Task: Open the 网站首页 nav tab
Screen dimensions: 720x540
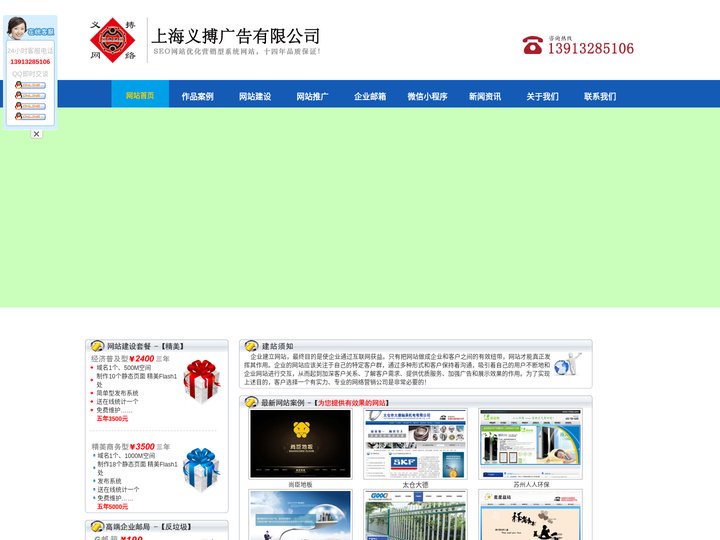Action: click(x=140, y=95)
